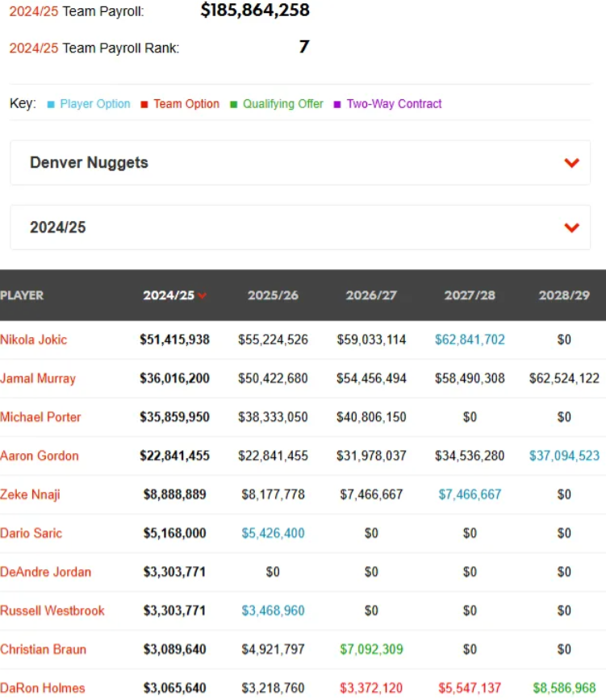Click Nnaji's blue $7,466,667 player option

pos(470,494)
